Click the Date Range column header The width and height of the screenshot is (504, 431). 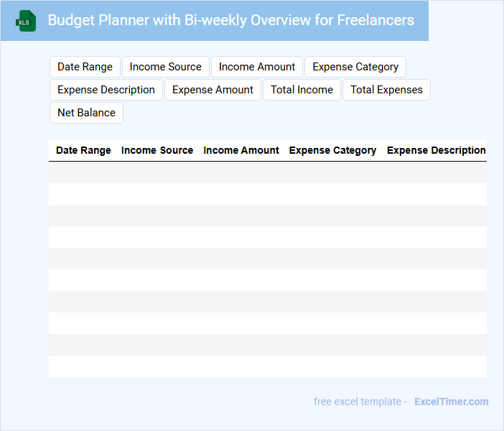click(x=83, y=150)
